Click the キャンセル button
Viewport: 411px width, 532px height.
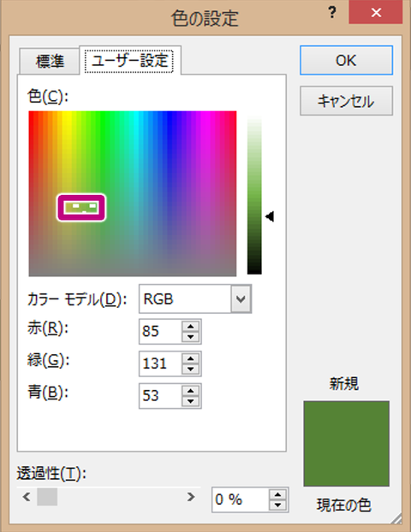pos(346,101)
